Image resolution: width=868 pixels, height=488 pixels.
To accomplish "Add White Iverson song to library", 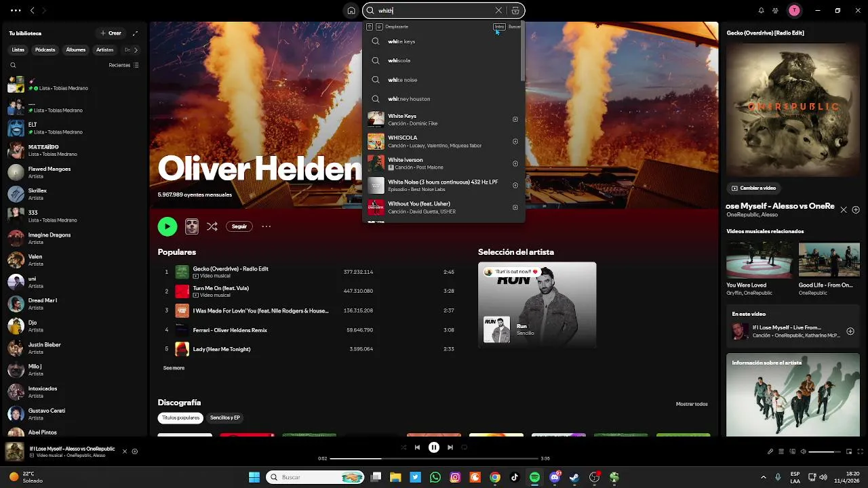I will (x=515, y=163).
